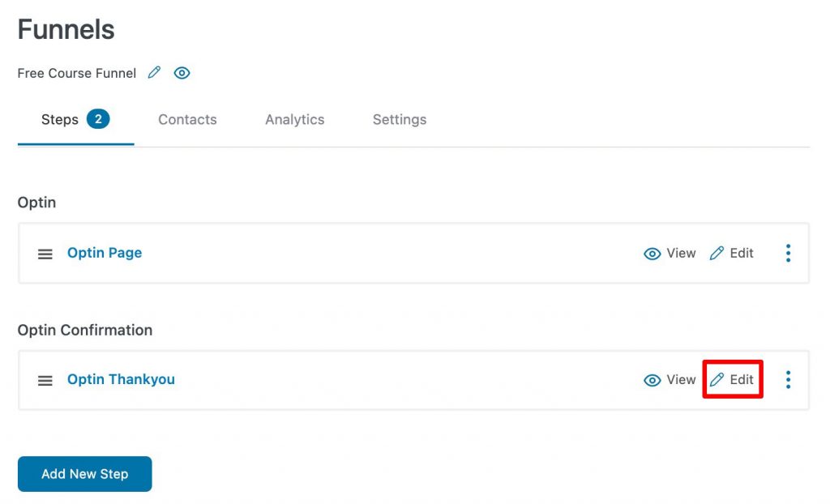The width and height of the screenshot is (830, 504).
Task: Click pencil icon in Optin Page row
Action: pyautogui.click(x=717, y=253)
